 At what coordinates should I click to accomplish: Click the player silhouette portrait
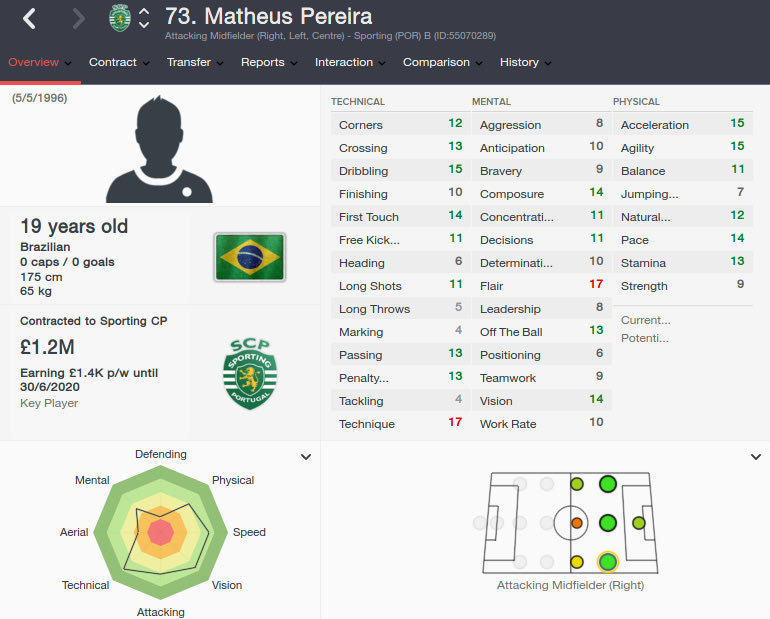tap(160, 151)
